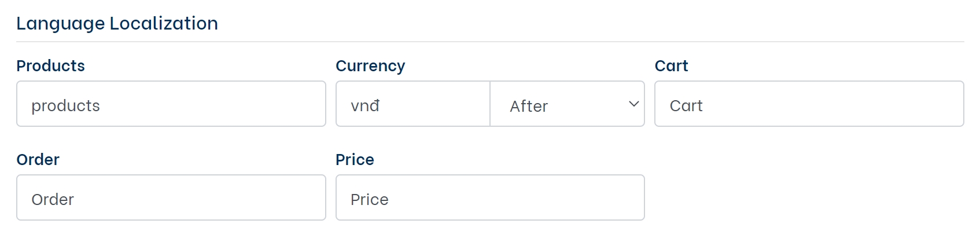This screenshot has width=980, height=238.
Task: Click the 'Price' placeholder text in Price field
Action: [369, 200]
